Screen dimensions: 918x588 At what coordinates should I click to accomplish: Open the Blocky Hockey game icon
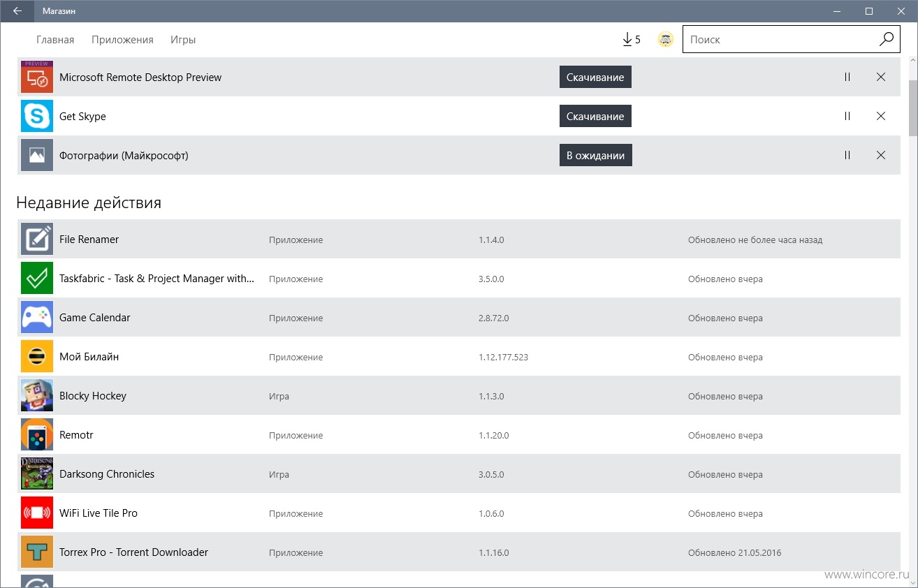pos(37,395)
